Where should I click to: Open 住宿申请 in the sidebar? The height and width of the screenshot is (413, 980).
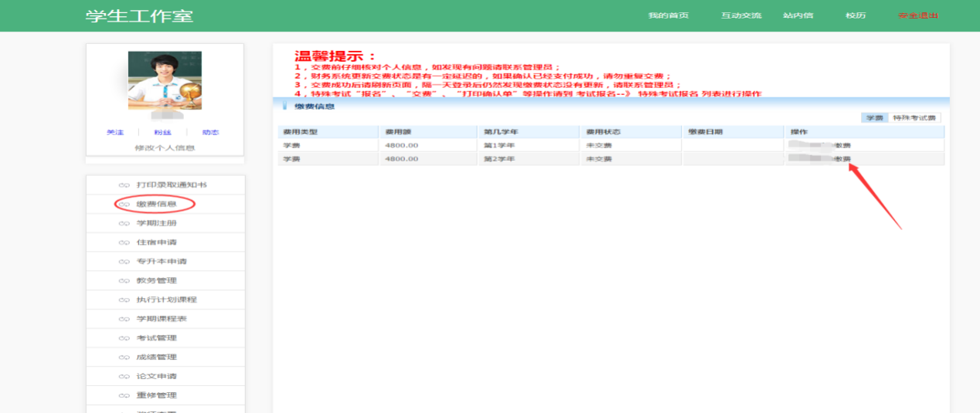(157, 242)
